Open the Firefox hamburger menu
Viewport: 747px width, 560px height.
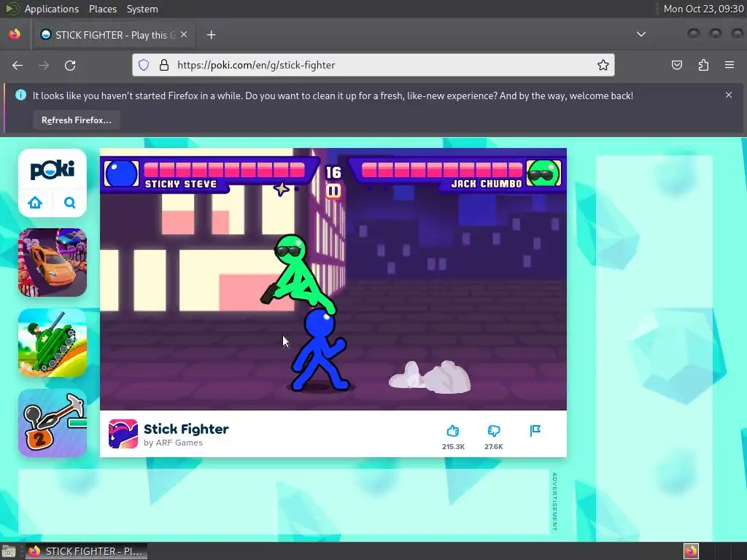pyautogui.click(x=729, y=65)
